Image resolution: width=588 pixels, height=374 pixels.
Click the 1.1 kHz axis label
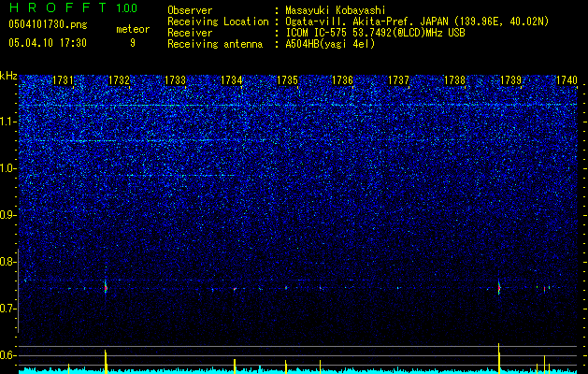click(x=8, y=122)
